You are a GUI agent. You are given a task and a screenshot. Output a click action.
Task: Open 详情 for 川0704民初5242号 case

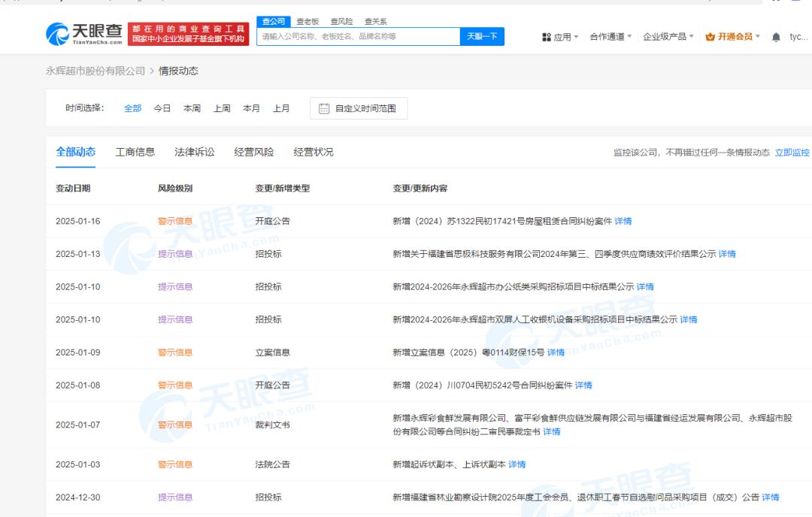583,385
